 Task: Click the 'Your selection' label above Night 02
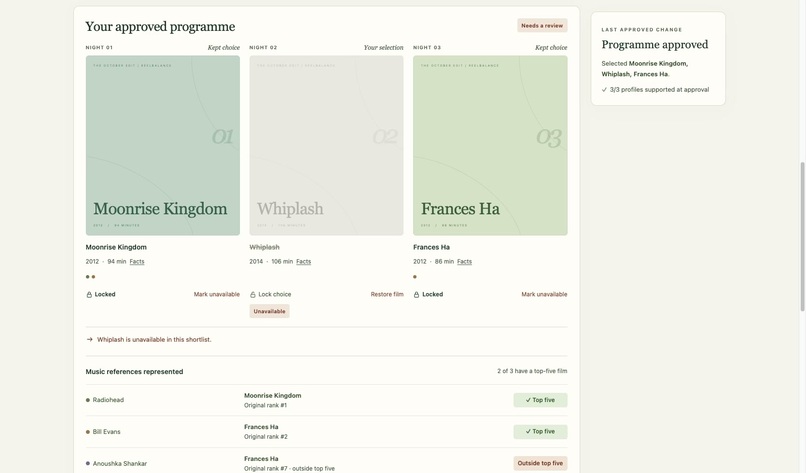click(383, 47)
